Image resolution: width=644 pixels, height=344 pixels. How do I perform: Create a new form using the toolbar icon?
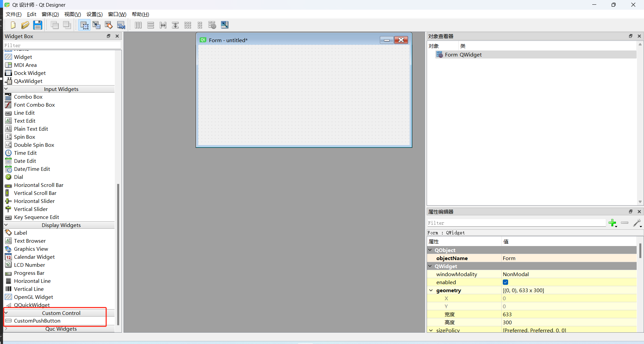[13, 25]
